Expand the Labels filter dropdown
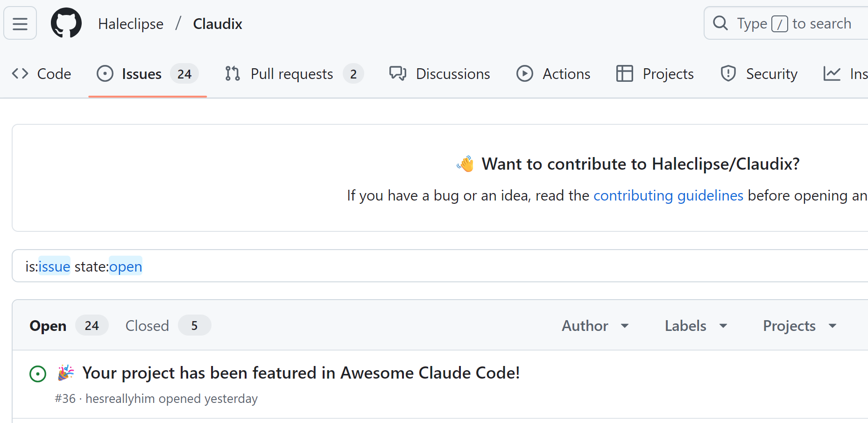868x423 pixels. 696,326
